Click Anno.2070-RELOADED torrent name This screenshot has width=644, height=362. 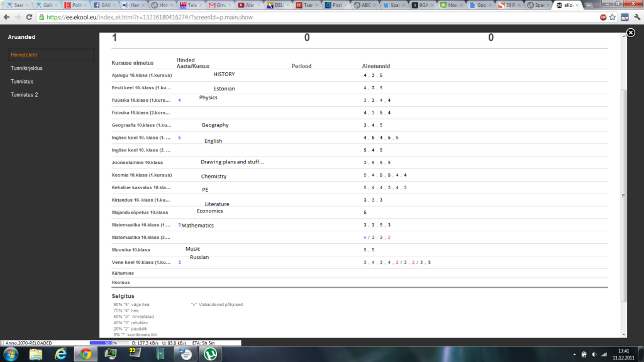pyautogui.click(x=29, y=343)
